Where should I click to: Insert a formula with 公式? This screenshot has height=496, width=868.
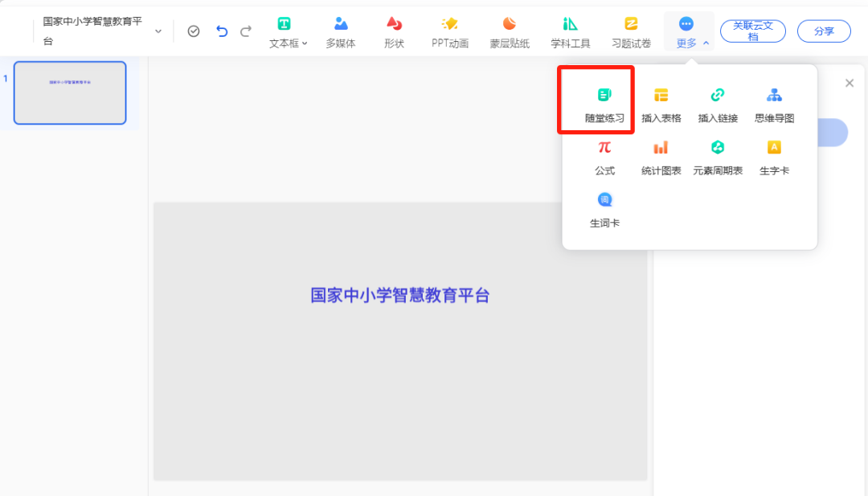pos(604,158)
